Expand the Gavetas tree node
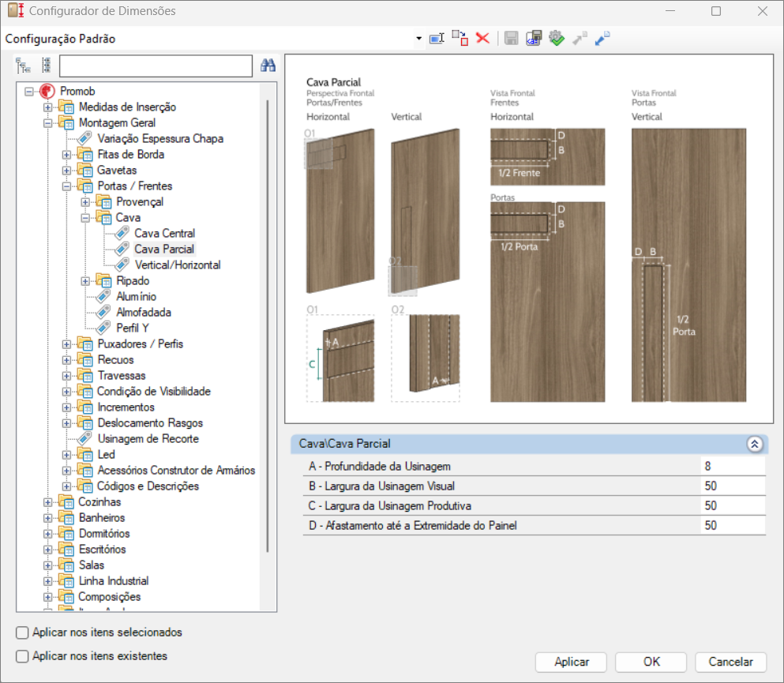Image resolution: width=784 pixels, height=683 pixels. tap(66, 171)
